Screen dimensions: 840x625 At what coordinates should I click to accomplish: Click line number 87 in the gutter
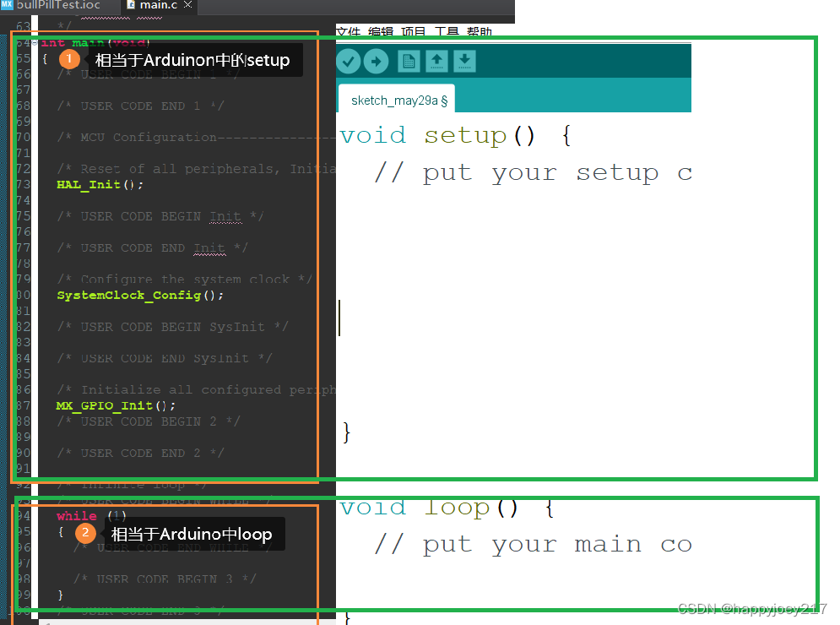click(24, 405)
